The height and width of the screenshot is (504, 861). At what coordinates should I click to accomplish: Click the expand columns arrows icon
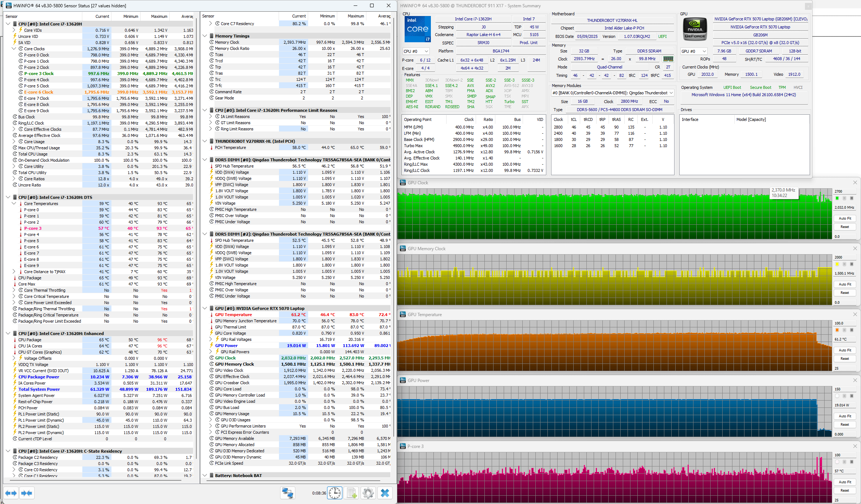coord(11,493)
